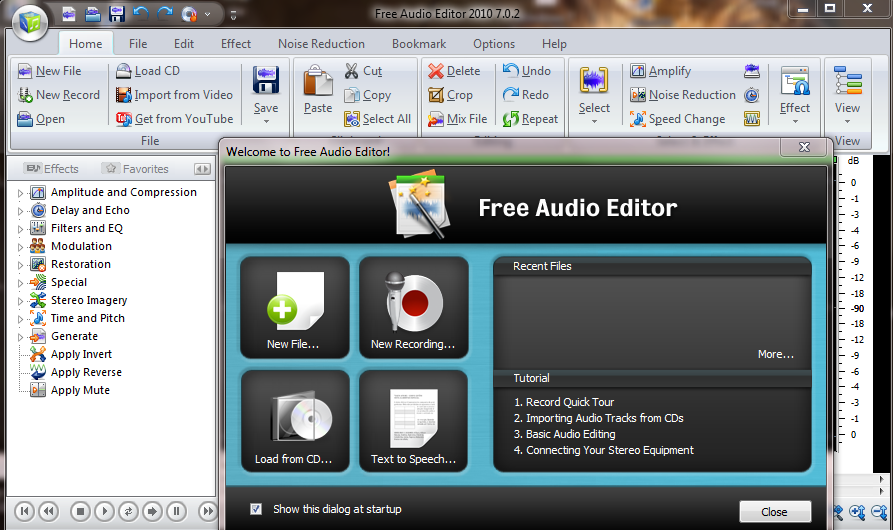Click the Delete red X button

(x=454, y=71)
